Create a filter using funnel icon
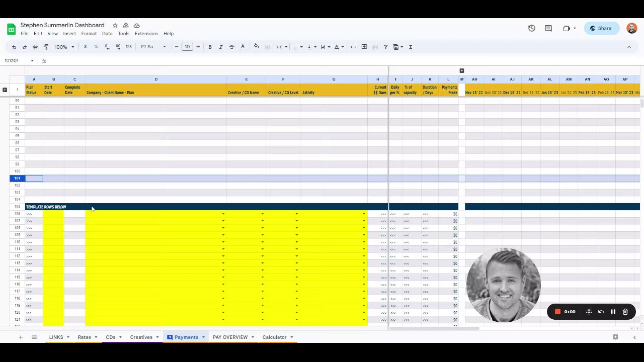The height and width of the screenshot is (362, 644). [x=386, y=47]
